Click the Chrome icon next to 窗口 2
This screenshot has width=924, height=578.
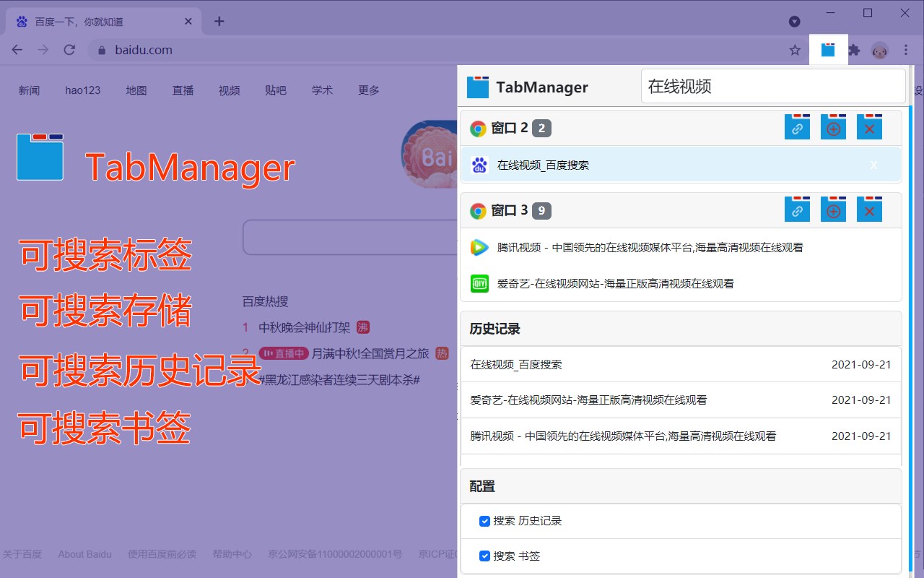(x=478, y=129)
